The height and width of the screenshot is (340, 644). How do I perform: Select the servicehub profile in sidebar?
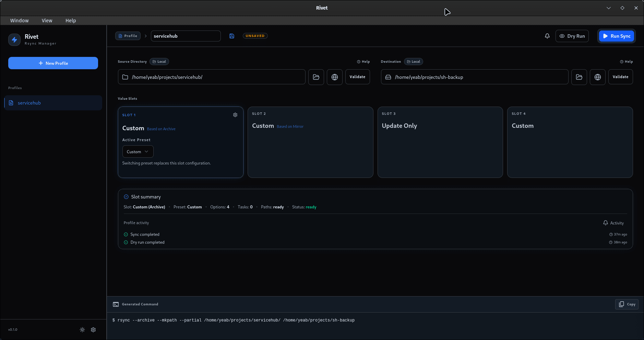tap(53, 103)
